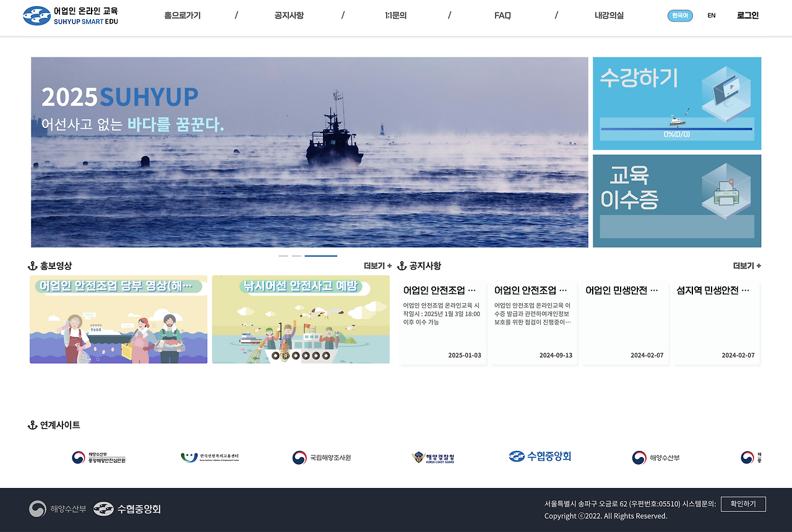Select the 수협중앙회 logo in 연계사이트
The width and height of the screenshot is (792, 532).
pyautogui.click(x=540, y=457)
